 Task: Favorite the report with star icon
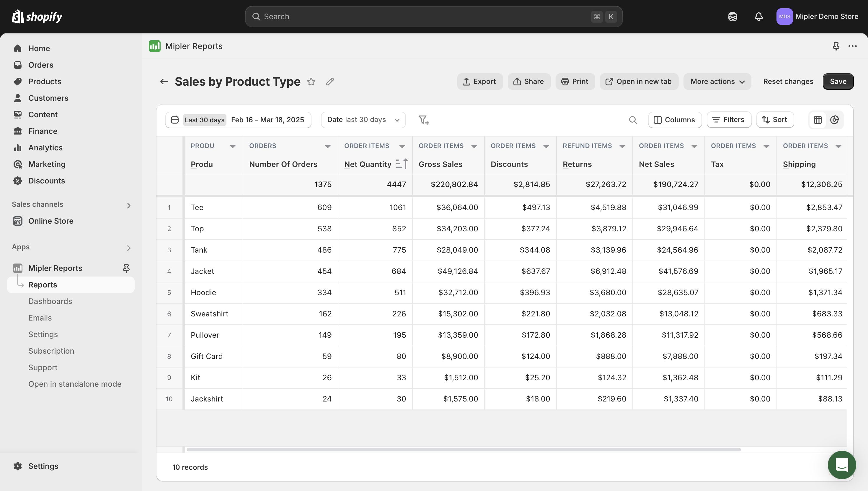[x=311, y=82]
